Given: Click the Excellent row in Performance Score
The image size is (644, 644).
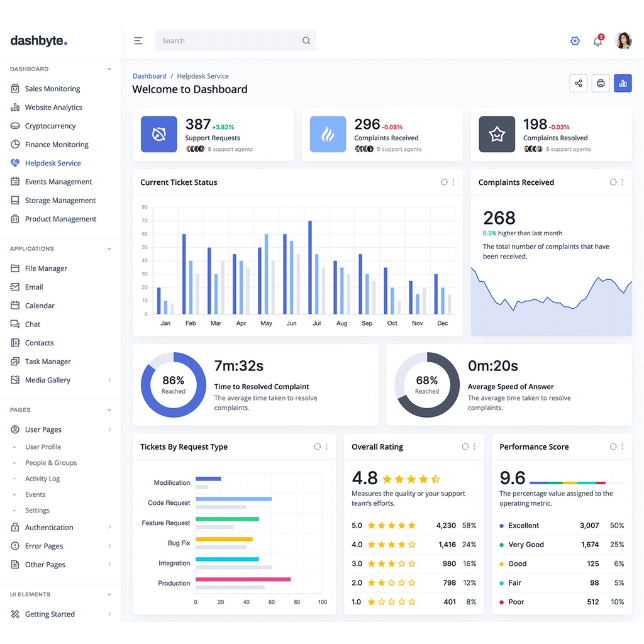Looking at the screenshot, I should click(562, 525).
